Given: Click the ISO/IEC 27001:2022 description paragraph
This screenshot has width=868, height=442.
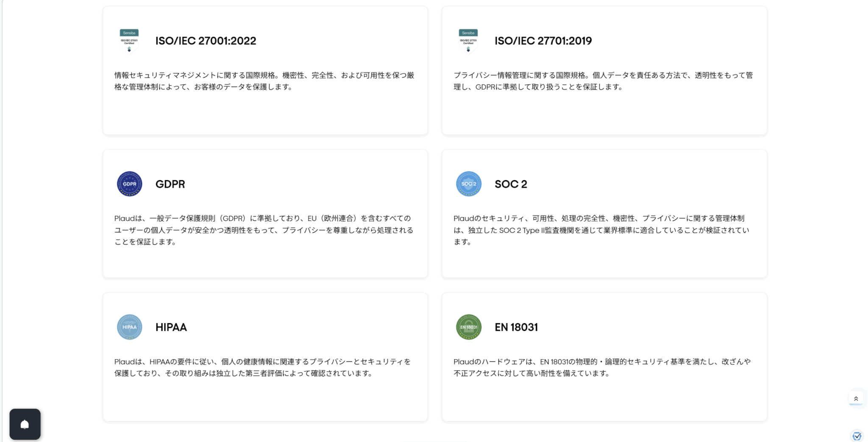Looking at the screenshot, I should coord(264,81).
